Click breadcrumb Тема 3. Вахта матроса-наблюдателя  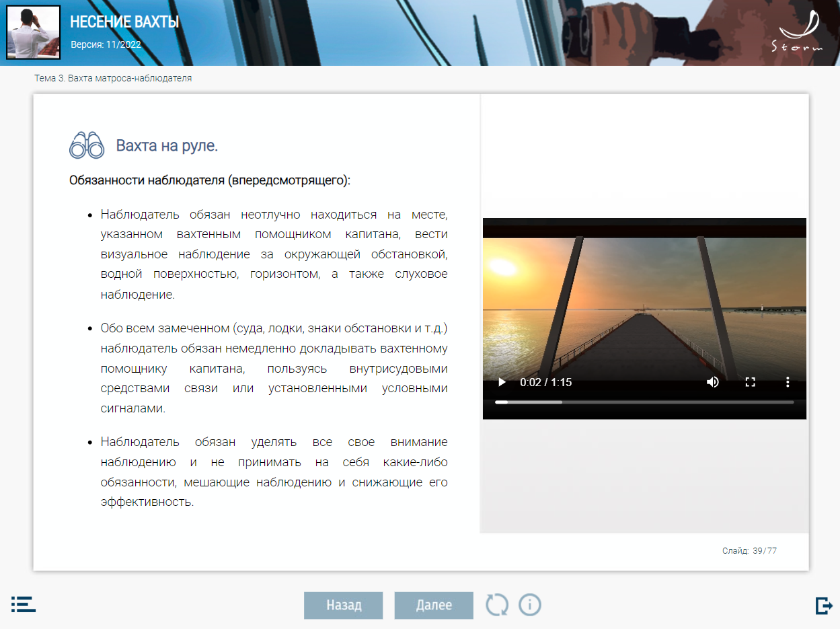(113, 78)
